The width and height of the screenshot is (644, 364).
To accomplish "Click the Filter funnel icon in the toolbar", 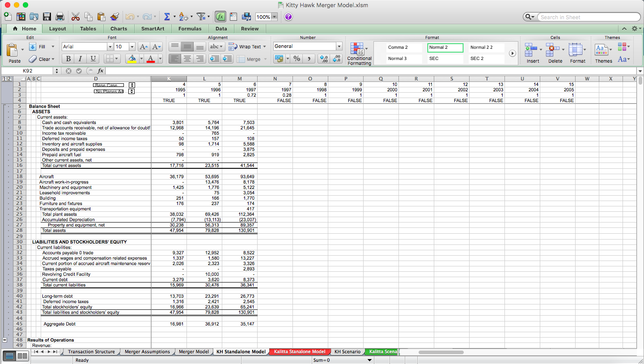I will pos(201,16).
